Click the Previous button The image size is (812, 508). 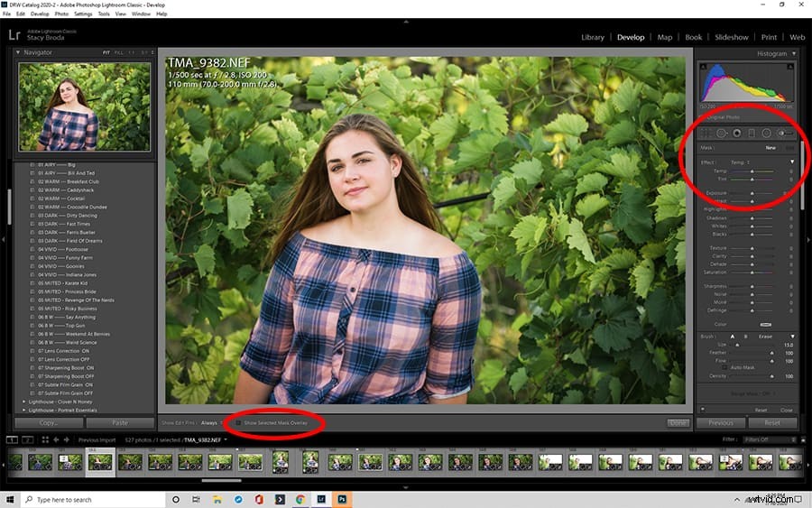coord(721,423)
